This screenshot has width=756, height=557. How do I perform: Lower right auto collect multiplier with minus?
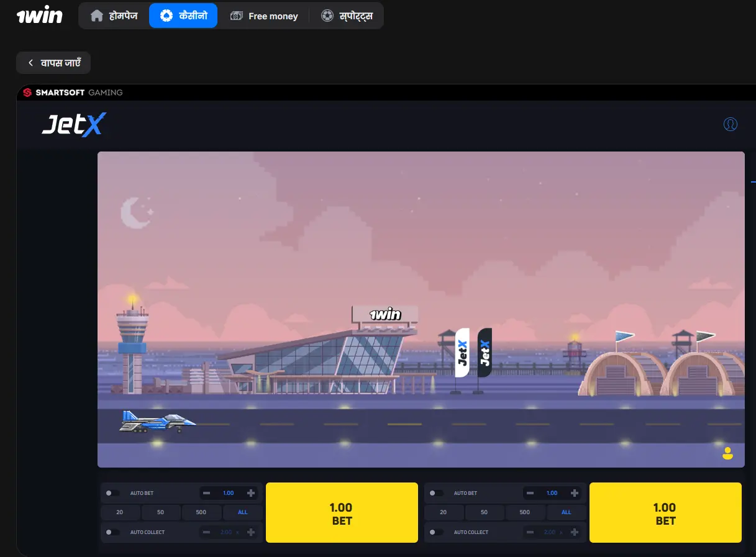pos(531,532)
